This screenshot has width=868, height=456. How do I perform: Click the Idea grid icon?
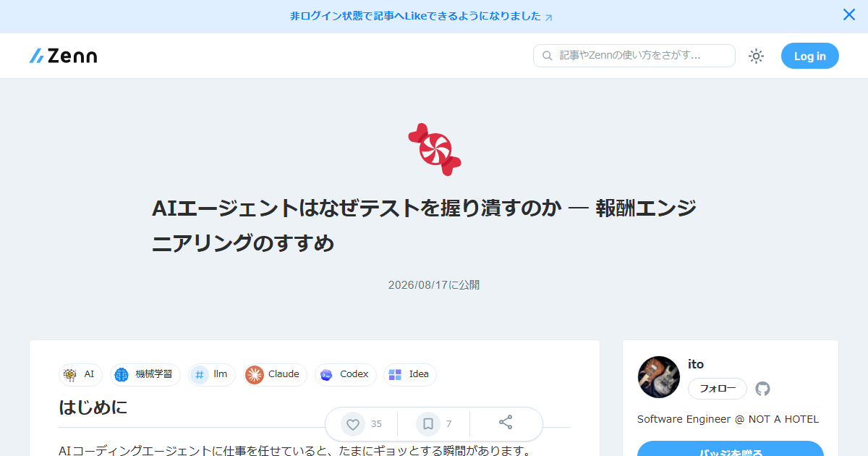coord(395,374)
